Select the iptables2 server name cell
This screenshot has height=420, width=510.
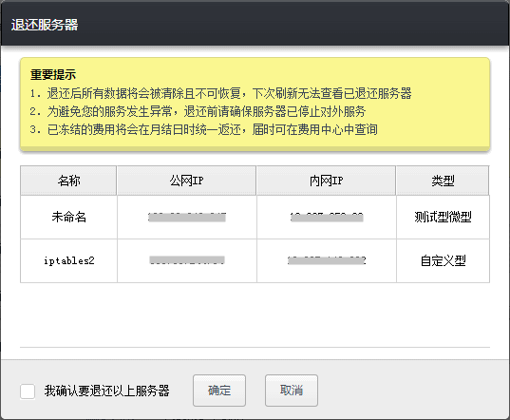[x=68, y=261]
